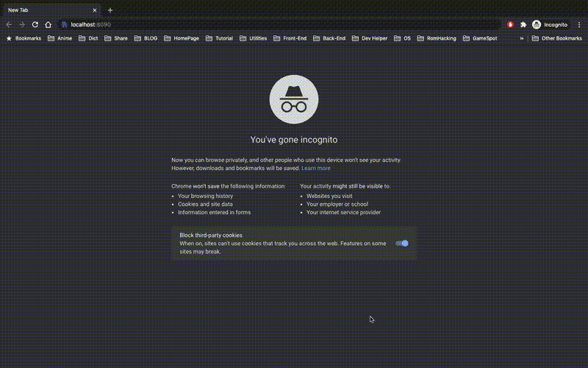Click "Cookies and site data" list item
588x368 pixels.
pos(205,205)
